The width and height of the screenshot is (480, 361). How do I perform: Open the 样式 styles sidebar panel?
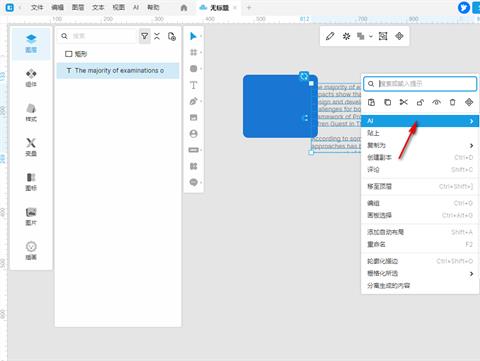pyautogui.click(x=31, y=113)
